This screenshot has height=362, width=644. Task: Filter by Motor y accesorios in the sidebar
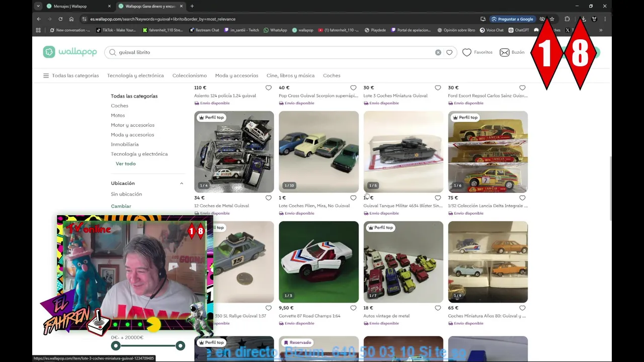133,125
